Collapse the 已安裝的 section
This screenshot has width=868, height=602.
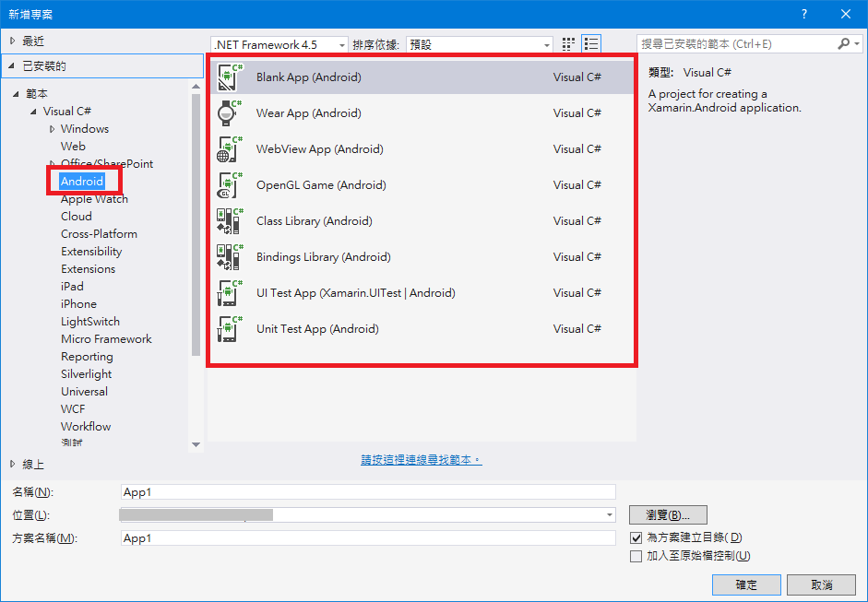[x=12, y=66]
